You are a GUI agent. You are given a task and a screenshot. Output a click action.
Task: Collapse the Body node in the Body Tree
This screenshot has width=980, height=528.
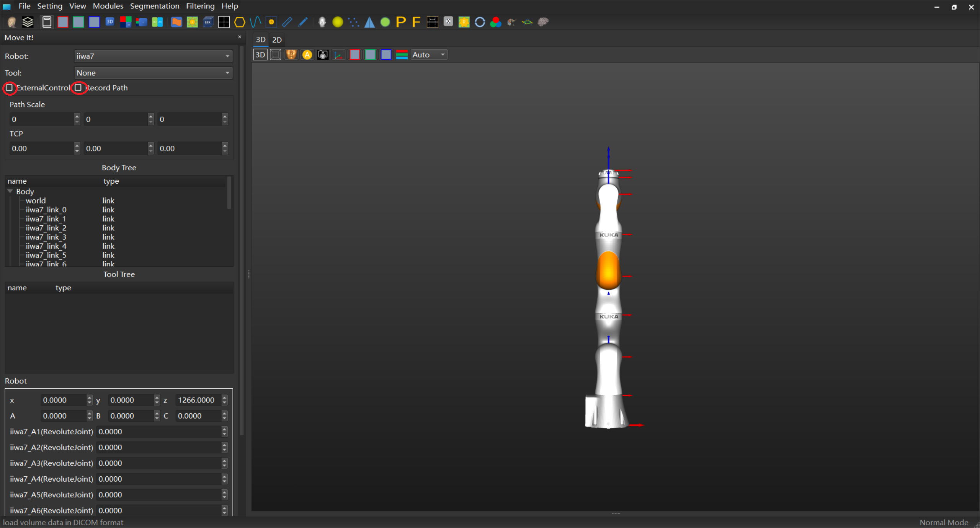tap(10, 191)
